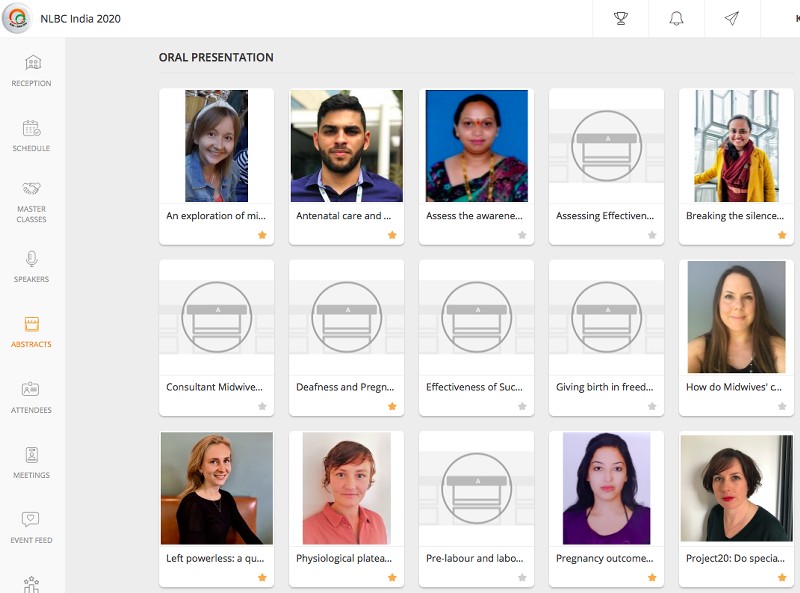Open photo of 'Physiological platea...' presenter

click(x=346, y=488)
